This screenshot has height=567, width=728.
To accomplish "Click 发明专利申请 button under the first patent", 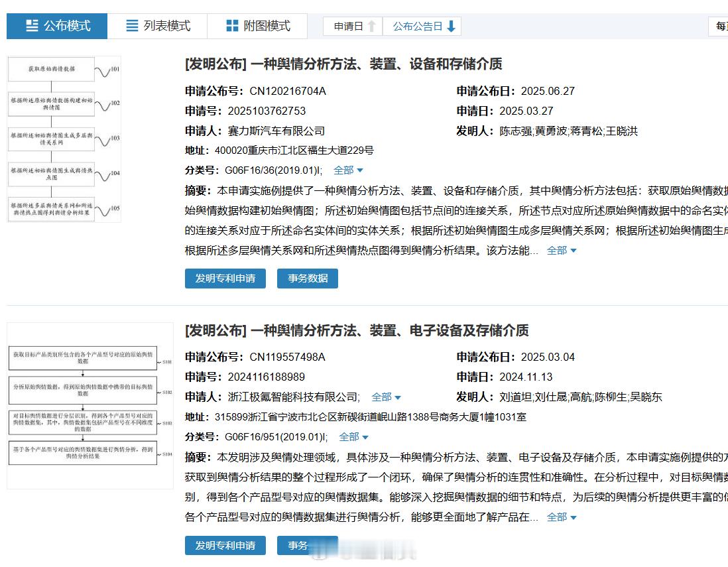I will (x=225, y=279).
